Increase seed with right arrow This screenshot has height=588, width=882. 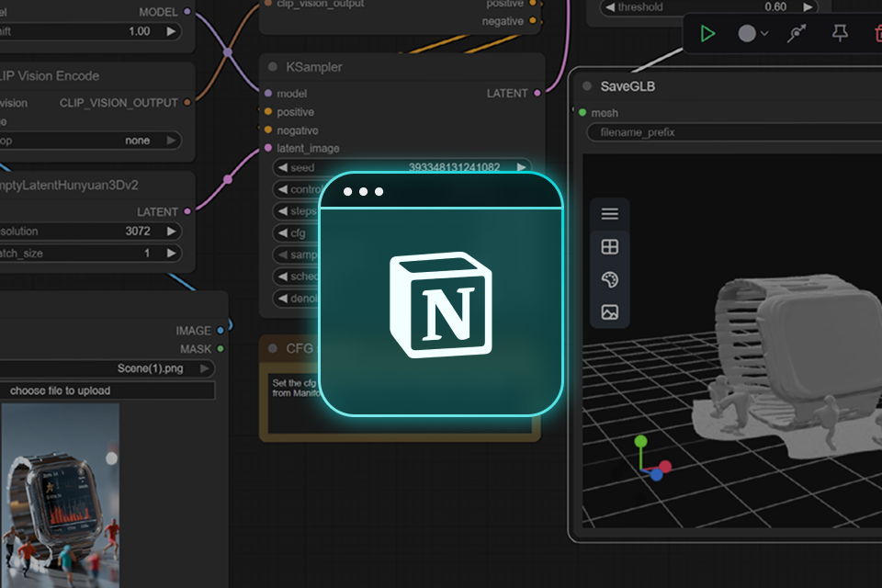522,167
